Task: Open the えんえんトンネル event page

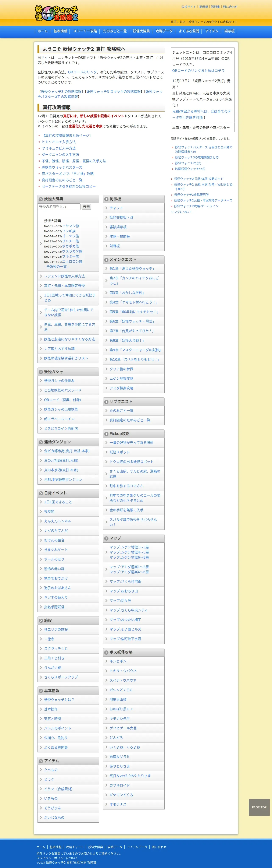Action: (58, 521)
